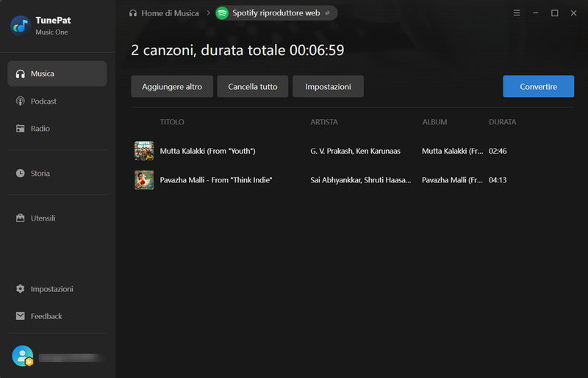The width and height of the screenshot is (588, 378).
Task: Click album cell Pavazha Malli (Fr...
Action: tap(452, 179)
